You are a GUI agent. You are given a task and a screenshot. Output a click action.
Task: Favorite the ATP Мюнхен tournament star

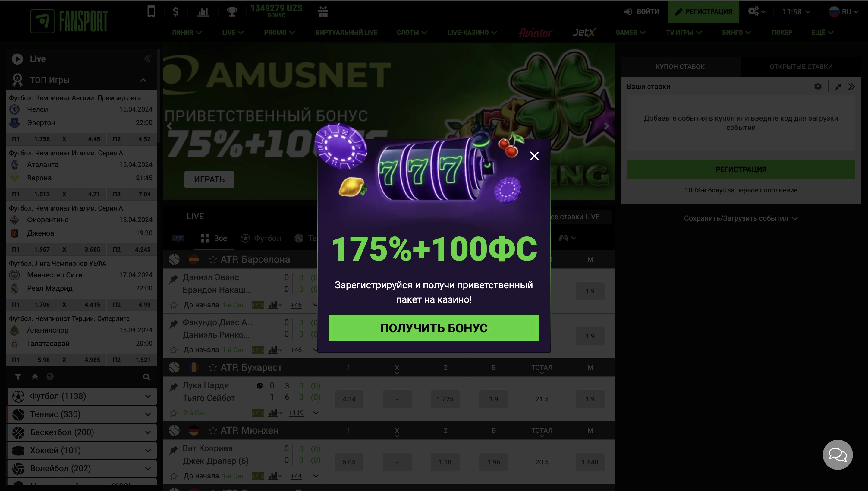point(212,430)
